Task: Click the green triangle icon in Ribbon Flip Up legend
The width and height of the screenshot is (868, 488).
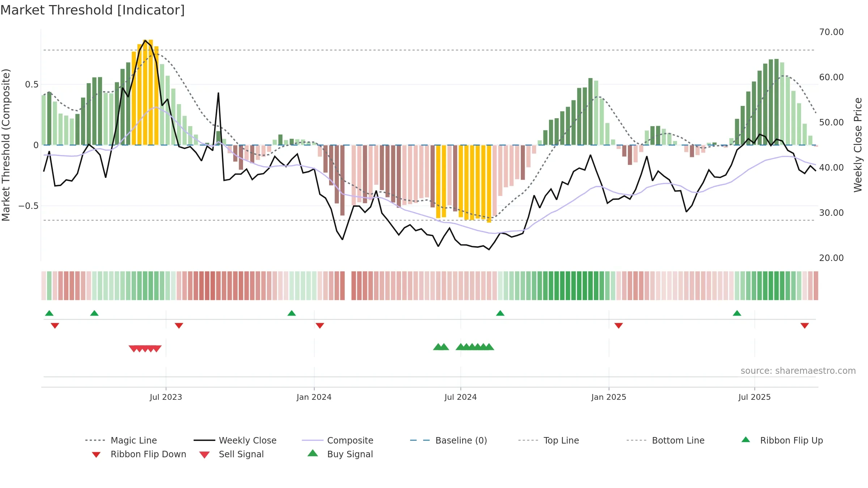Action: [746, 440]
